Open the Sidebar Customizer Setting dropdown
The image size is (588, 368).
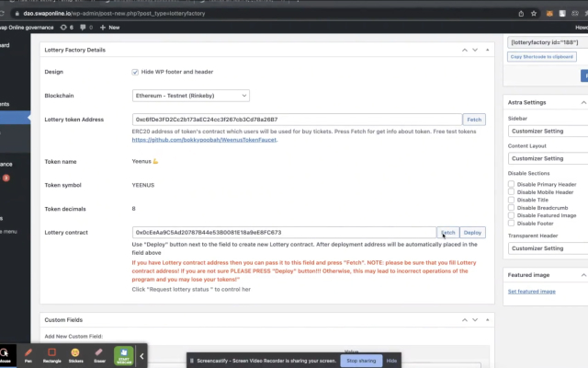548,132
